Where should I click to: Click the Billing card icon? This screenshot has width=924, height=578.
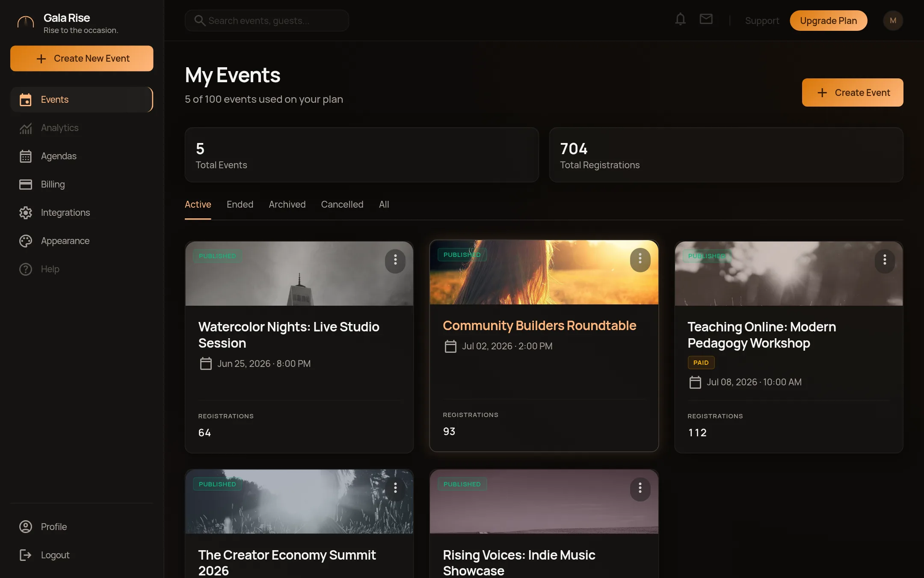click(x=26, y=185)
